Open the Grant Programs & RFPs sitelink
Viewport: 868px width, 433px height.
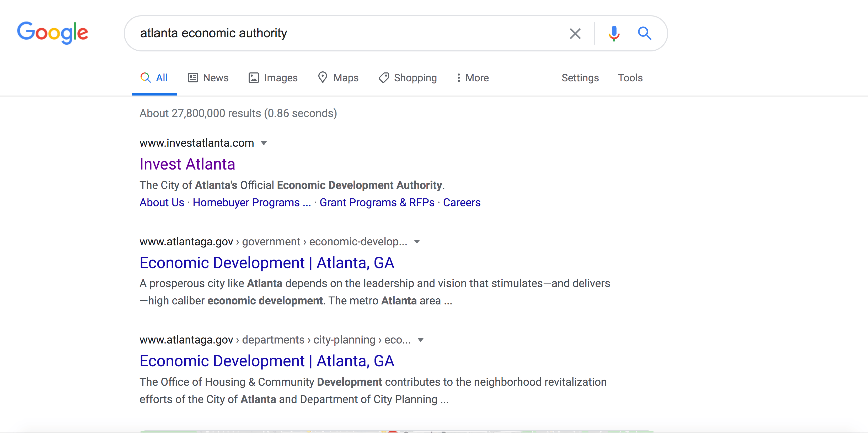377,202
